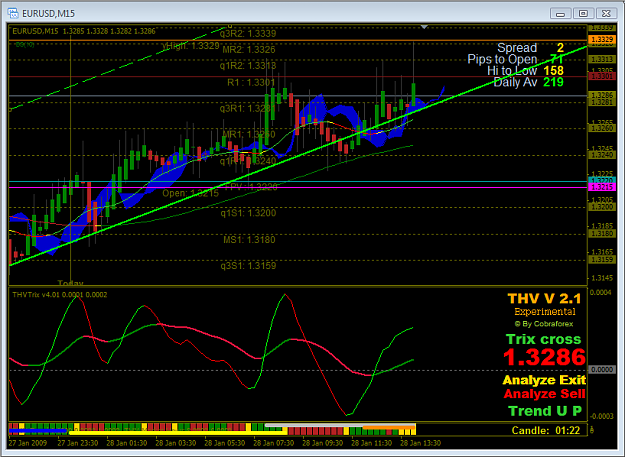This screenshot has width=625, height=457.
Task: Click the 0.0000 indicator zero level tag
Action: coord(601,370)
